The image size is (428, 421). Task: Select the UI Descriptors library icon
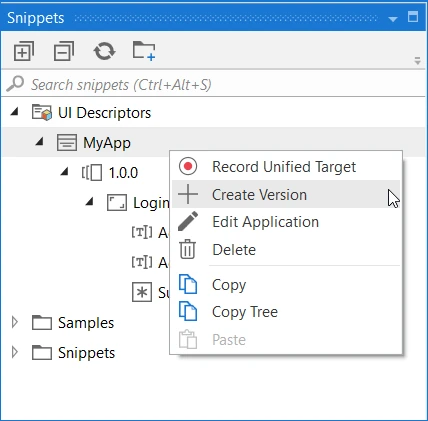tap(42, 112)
